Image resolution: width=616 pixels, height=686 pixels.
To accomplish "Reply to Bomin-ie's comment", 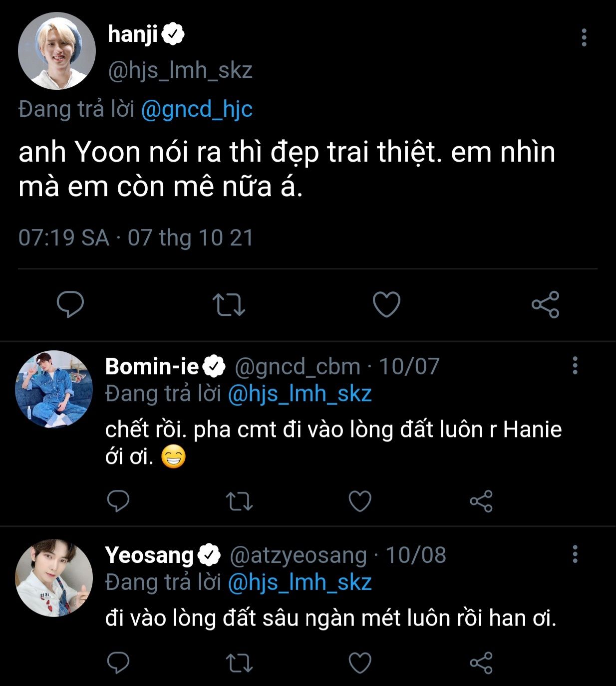I will click(118, 501).
